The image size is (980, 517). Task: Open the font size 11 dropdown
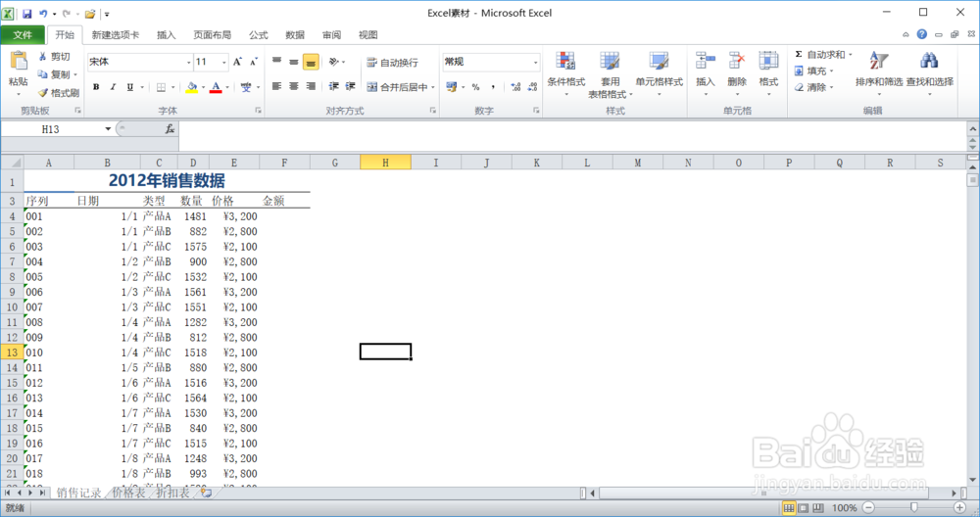coord(223,62)
